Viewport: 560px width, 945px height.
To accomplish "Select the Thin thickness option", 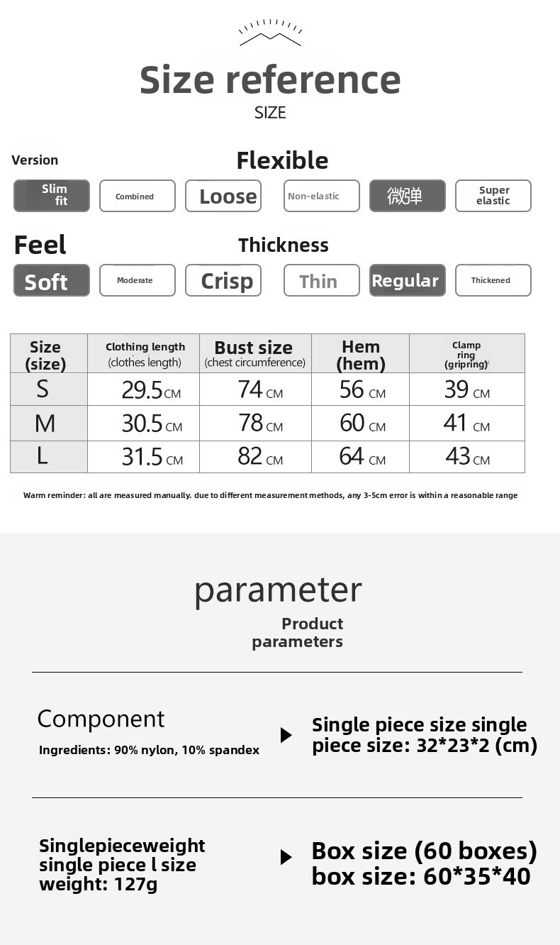I will tap(321, 280).
